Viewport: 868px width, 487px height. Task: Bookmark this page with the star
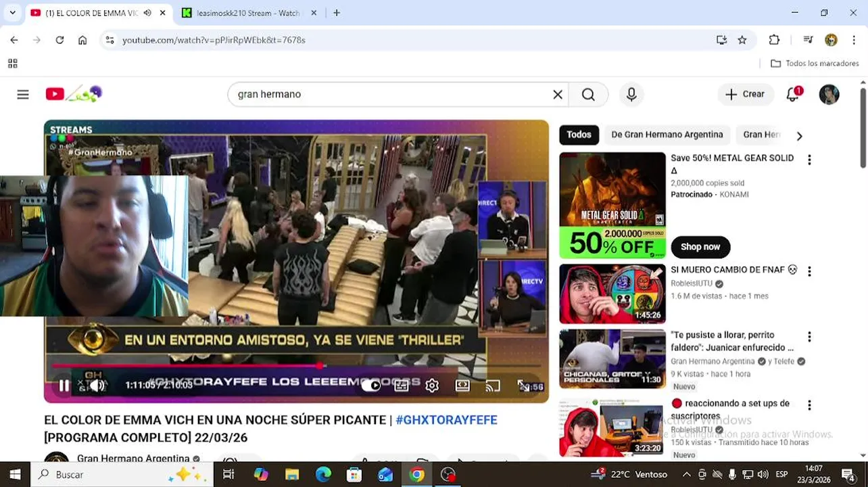(x=742, y=40)
